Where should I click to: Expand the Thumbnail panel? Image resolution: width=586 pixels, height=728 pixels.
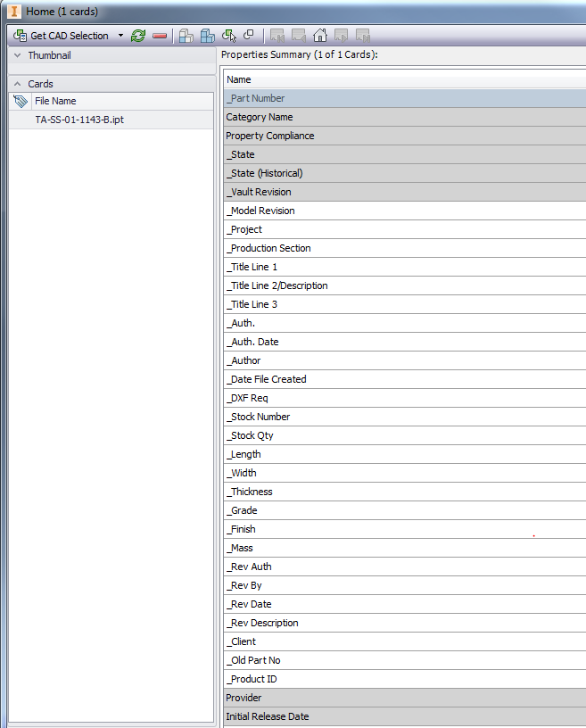pyautogui.click(x=18, y=55)
